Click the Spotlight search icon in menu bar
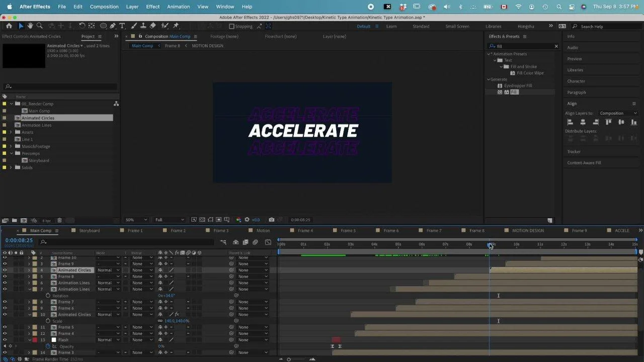This screenshot has height=362, width=644. click(559, 7)
